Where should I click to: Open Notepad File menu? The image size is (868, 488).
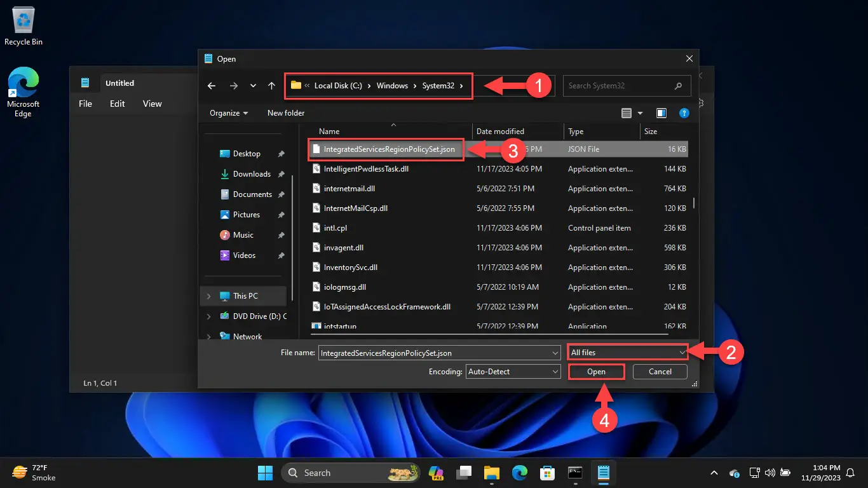point(85,104)
